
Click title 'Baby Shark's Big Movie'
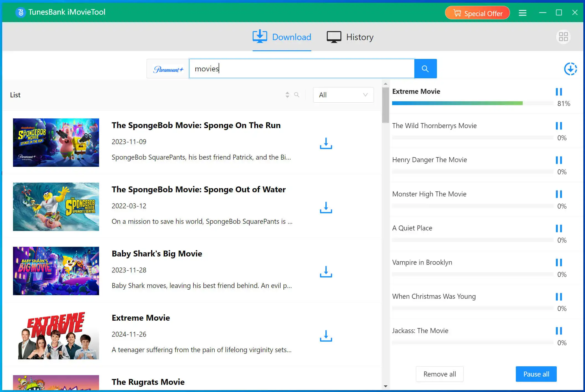tap(157, 254)
